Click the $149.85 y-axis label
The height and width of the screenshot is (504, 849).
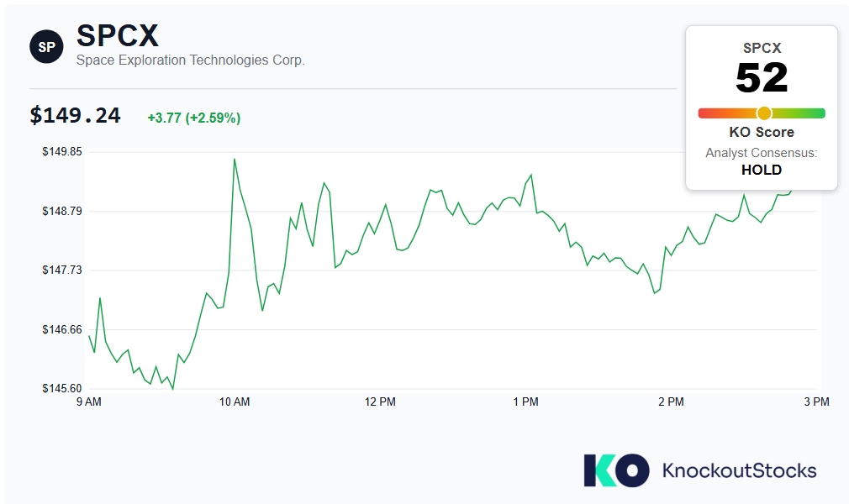(x=62, y=151)
